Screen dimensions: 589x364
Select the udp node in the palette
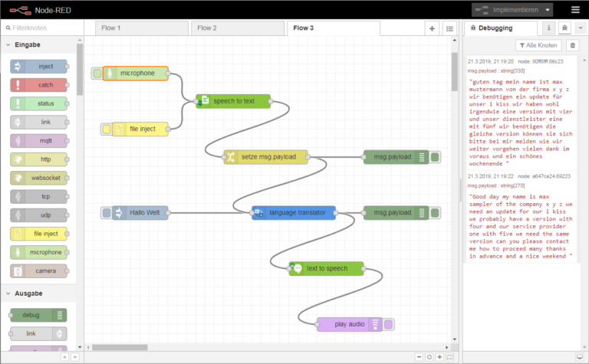point(38,215)
